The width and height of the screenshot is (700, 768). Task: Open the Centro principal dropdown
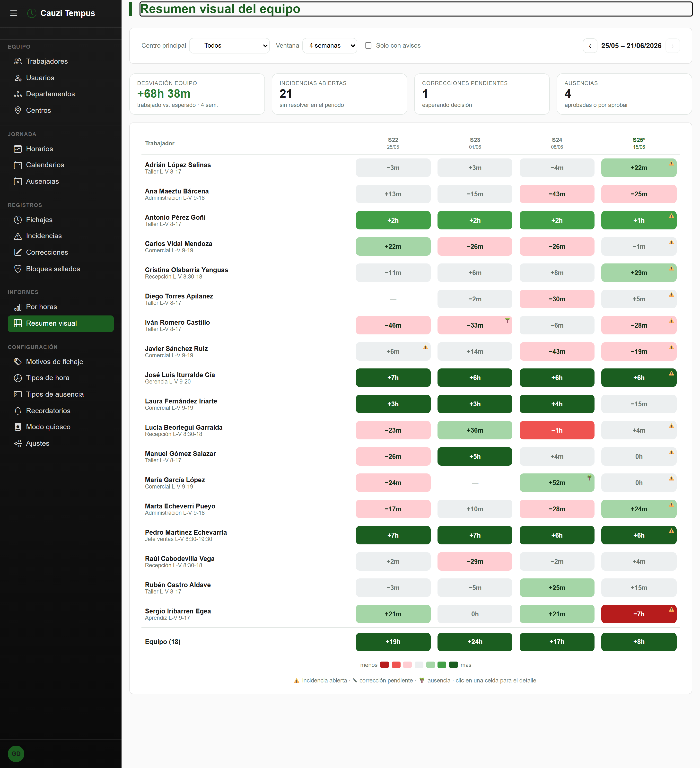click(x=229, y=46)
